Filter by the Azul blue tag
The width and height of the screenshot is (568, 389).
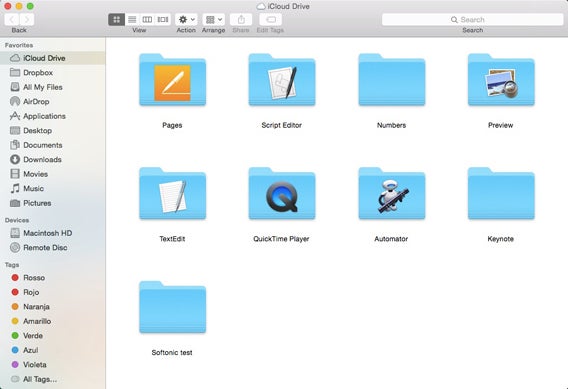click(x=53, y=350)
